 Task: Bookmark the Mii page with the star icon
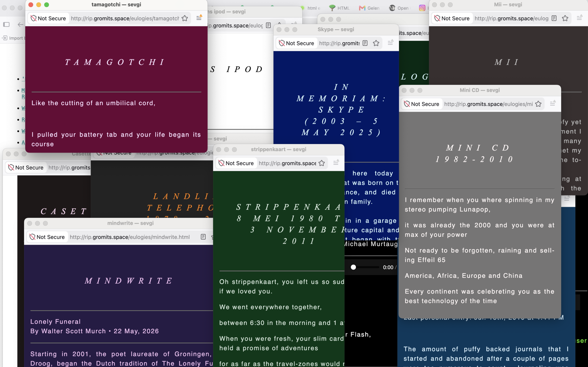(x=565, y=18)
